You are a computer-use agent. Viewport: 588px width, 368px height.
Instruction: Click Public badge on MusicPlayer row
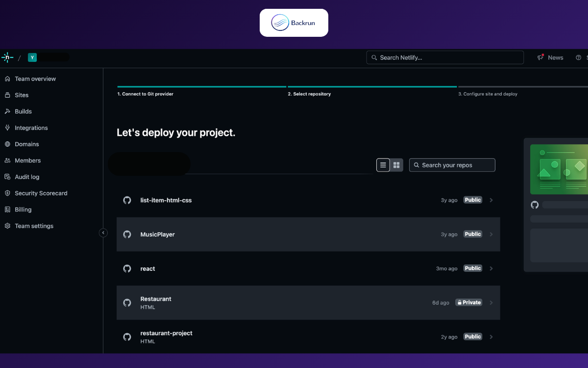click(x=473, y=235)
